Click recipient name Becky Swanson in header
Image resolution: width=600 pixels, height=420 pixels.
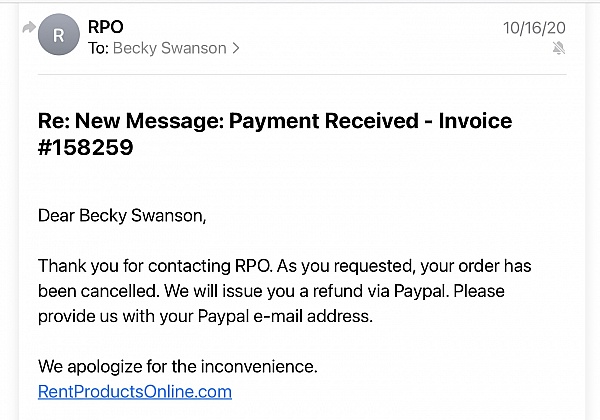coord(170,48)
